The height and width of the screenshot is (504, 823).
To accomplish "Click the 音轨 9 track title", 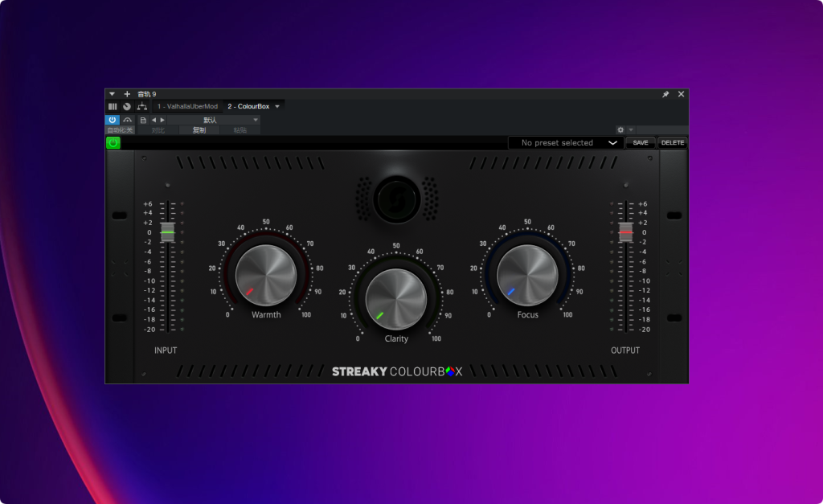I will click(147, 95).
